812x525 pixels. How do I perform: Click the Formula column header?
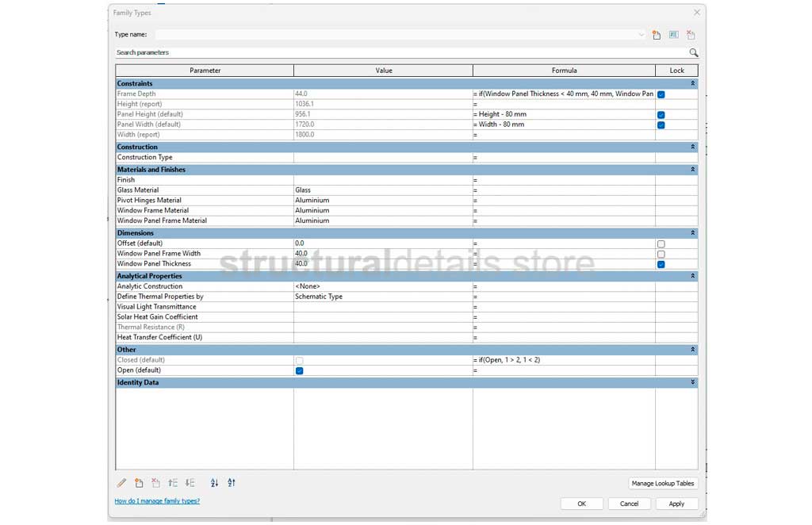tap(564, 71)
